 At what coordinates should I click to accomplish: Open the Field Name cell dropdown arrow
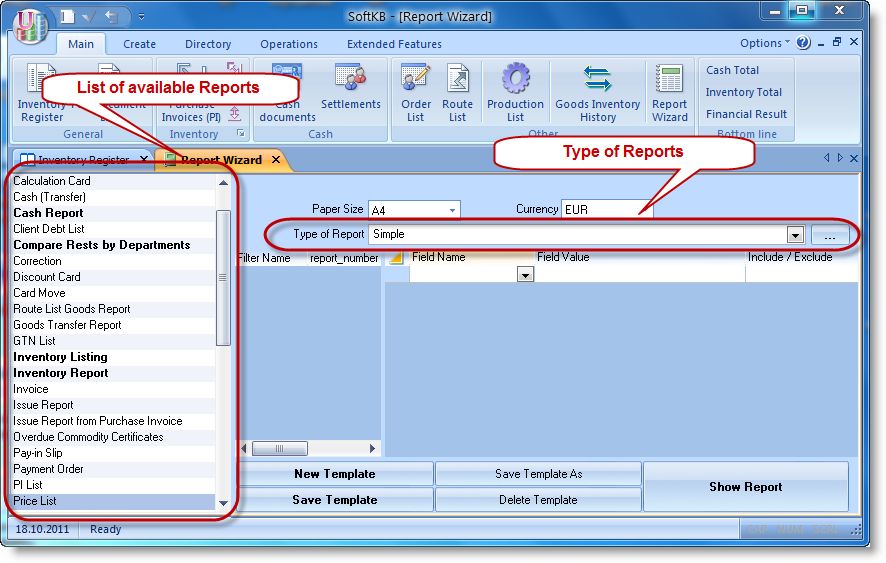[x=525, y=275]
